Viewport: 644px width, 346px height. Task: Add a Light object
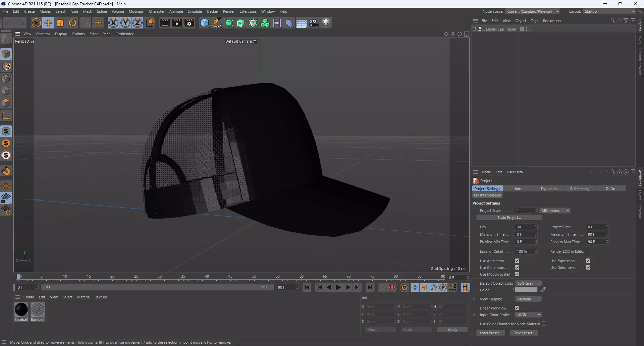pyautogui.click(x=326, y=23)
